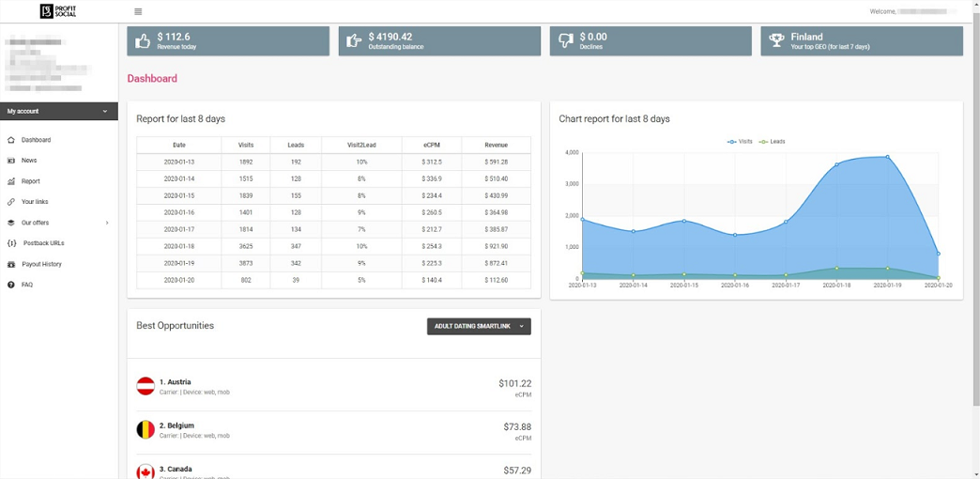Click the $ 0.00 Declines card
Screen dimensions: 980x479
[x=651, y=41]
